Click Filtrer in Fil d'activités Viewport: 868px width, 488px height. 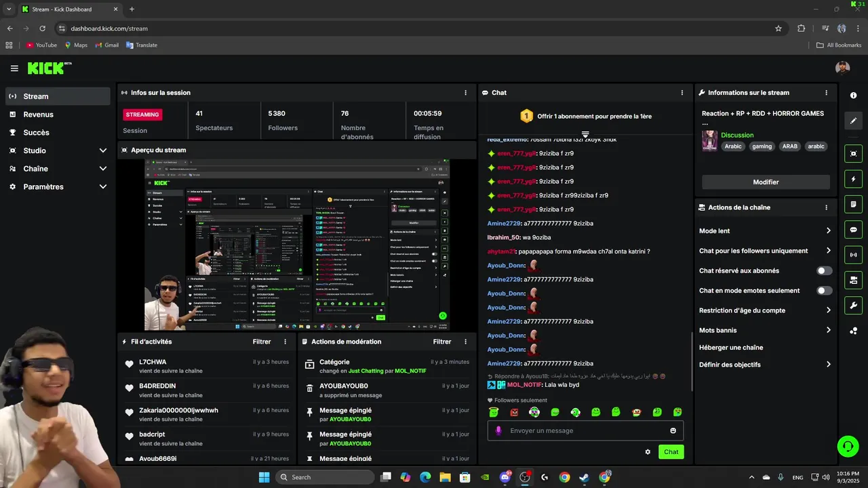coord(262,342)
